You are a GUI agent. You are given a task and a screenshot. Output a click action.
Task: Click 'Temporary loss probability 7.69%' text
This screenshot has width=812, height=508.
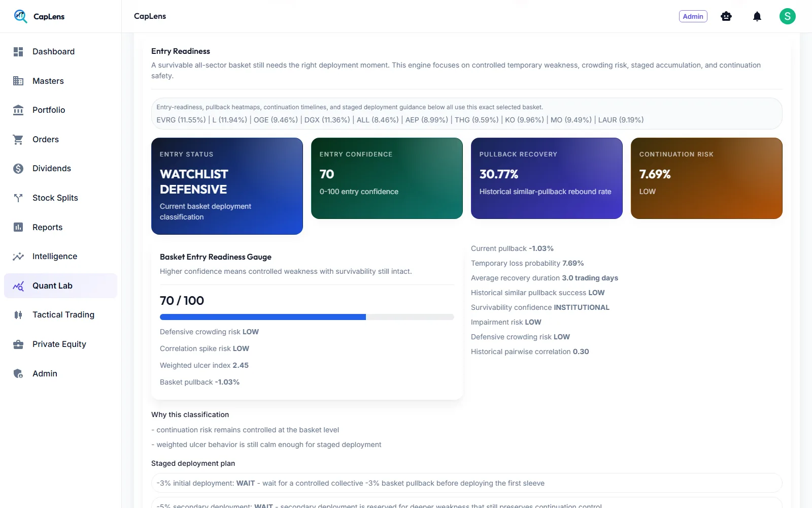pos(527,263)
